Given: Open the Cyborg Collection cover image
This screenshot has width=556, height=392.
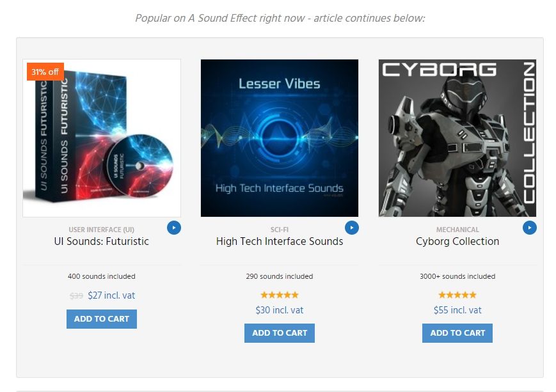Looking at the screenshot, I should pos(457,138).
